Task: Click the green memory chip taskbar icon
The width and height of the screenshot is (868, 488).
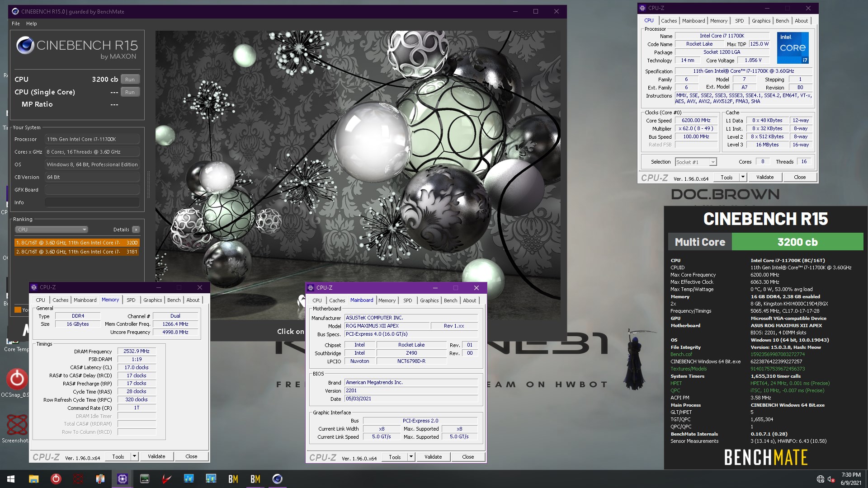Action: [x=144, y=479]
